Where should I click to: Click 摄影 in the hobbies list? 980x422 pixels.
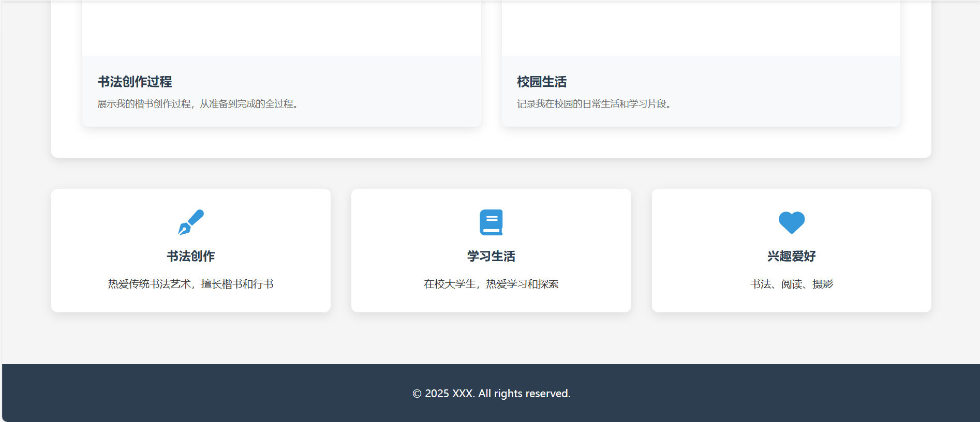[x=823, y=284]
